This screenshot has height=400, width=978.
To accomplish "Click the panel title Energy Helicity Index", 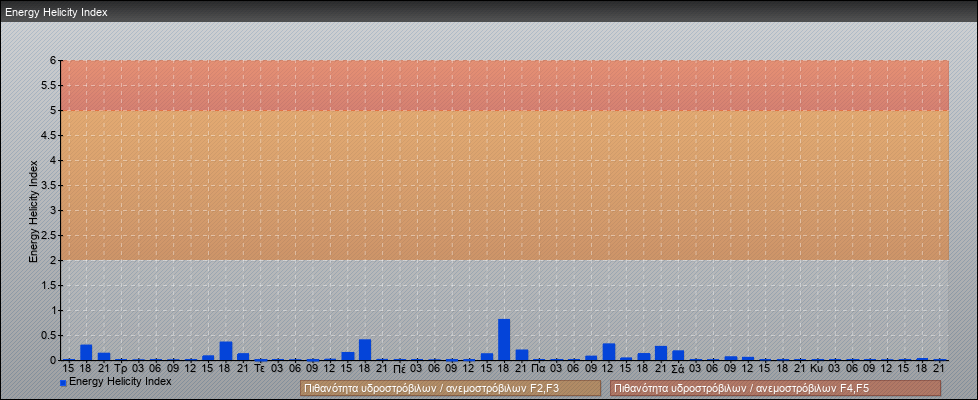I will click(57, 12).
